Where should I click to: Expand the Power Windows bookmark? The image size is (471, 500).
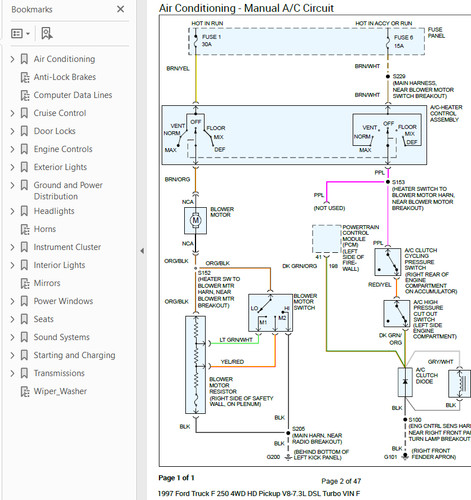click(x=12, y=301)
